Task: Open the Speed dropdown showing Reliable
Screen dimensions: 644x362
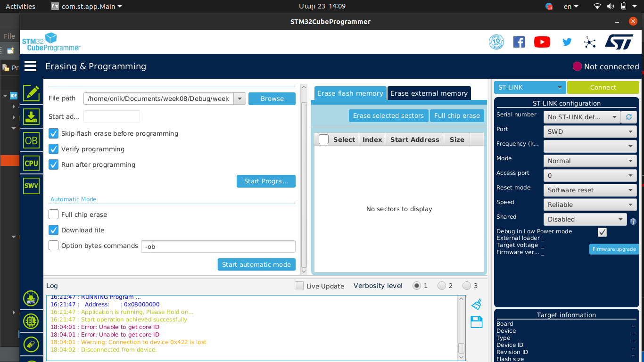Action: pos(590,205)
